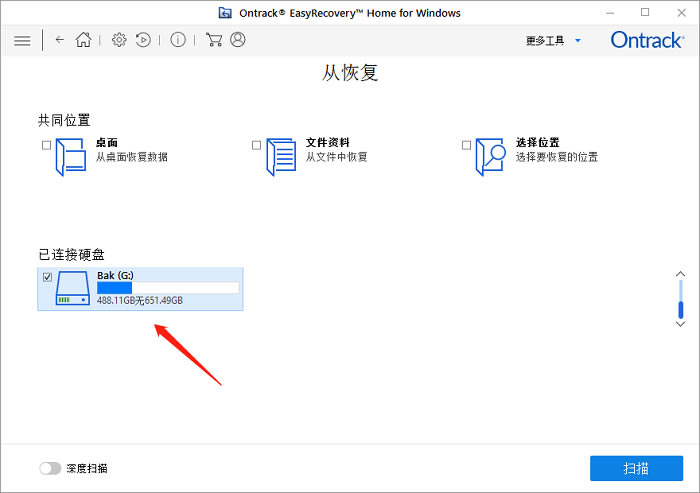
Task: Click the Bak (G:) drive name
Action: pos(115,276)
